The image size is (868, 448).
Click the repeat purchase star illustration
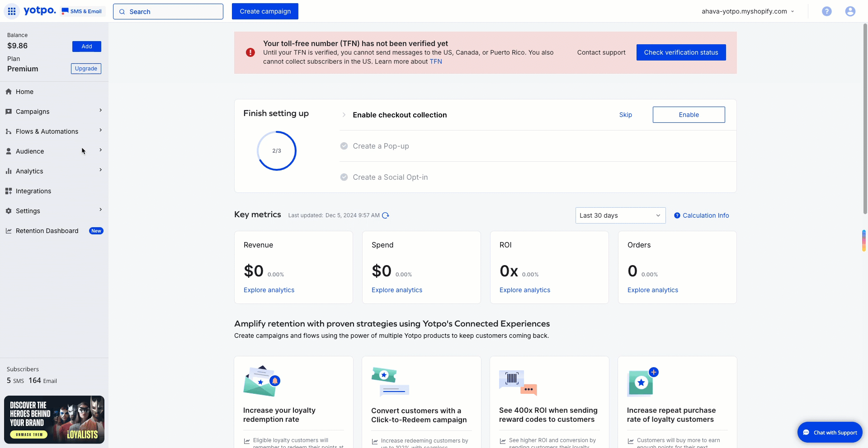pyautogui.click(x=643, y=382)
